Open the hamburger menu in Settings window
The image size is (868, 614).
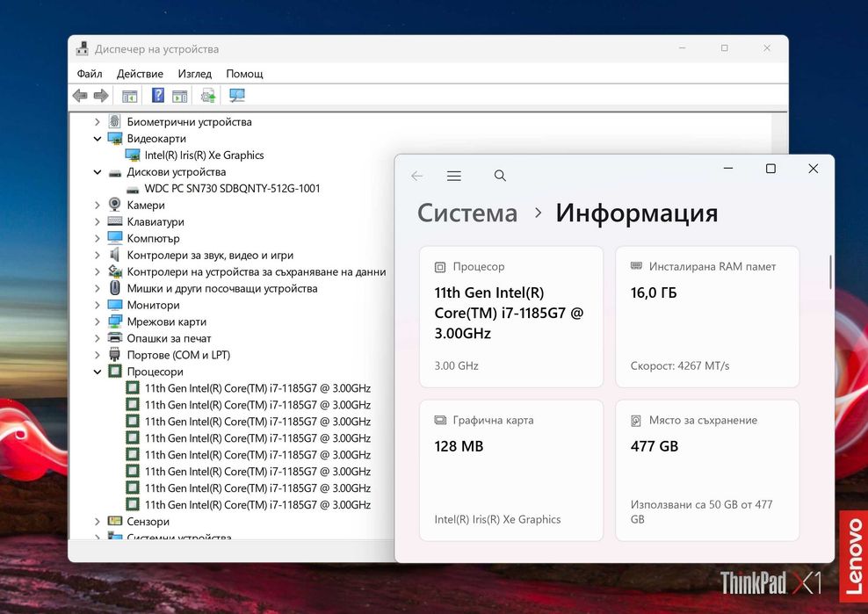[454, 176]
